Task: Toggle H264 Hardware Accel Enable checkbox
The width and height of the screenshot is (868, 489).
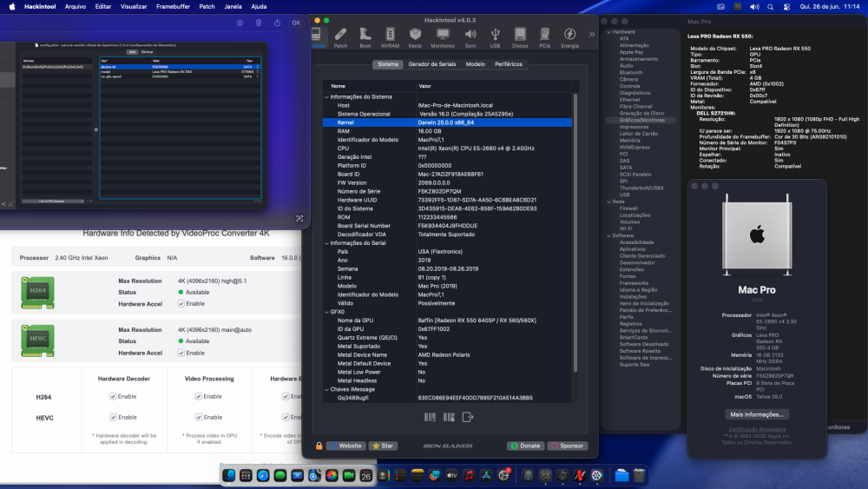Action: pos(181,303)
